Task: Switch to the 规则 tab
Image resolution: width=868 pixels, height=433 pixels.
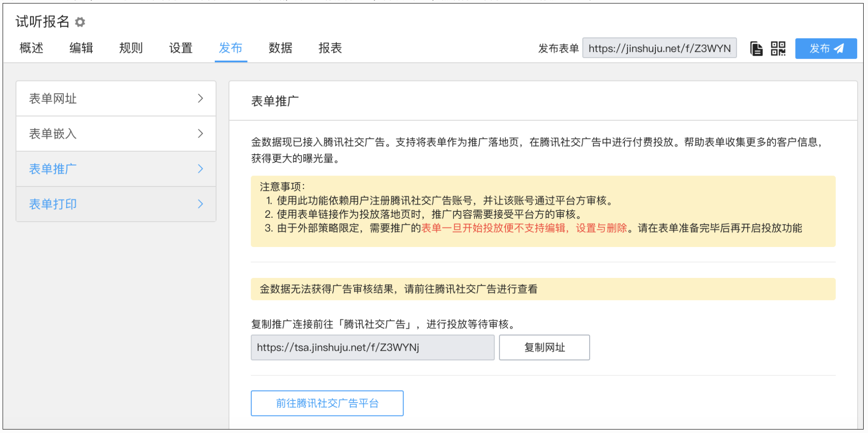Action: (x=131, y=48)
